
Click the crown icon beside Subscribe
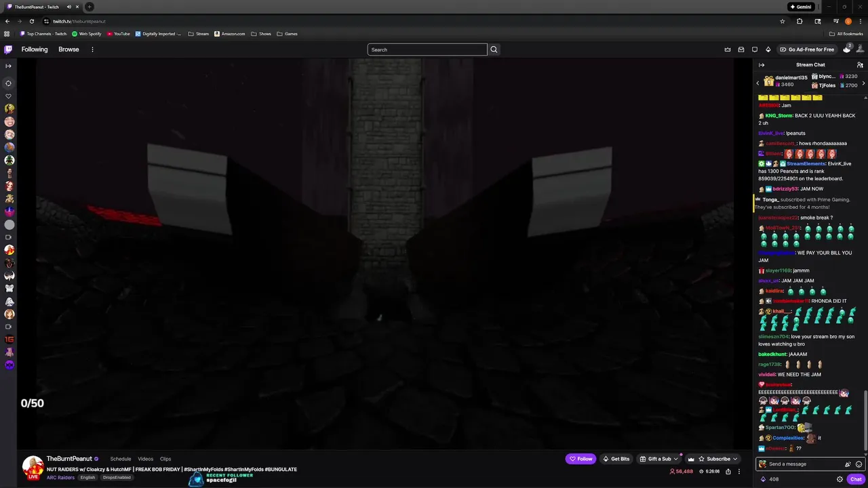[x=691, y=459]
